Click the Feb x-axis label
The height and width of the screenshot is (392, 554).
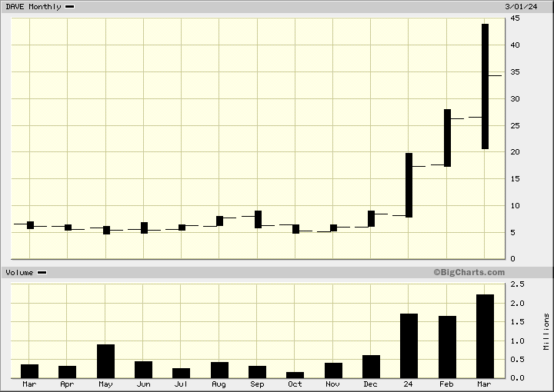click(446, 384)
